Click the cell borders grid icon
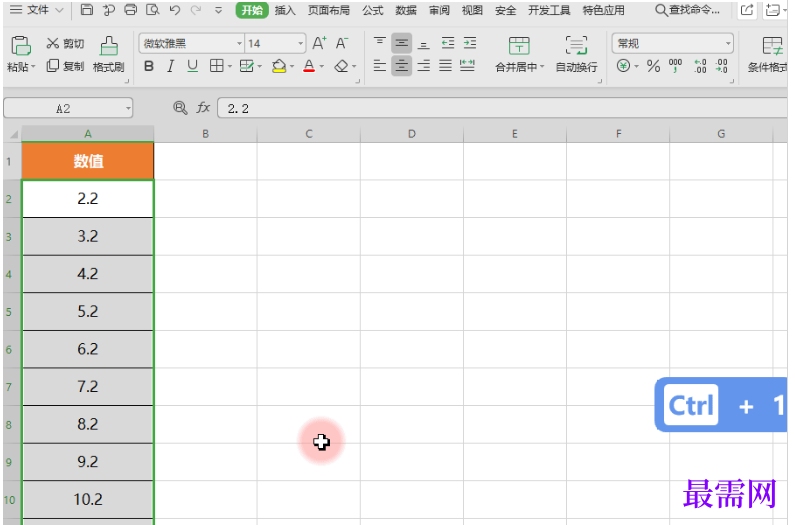 pyautogui.click(x=216, y=66)
